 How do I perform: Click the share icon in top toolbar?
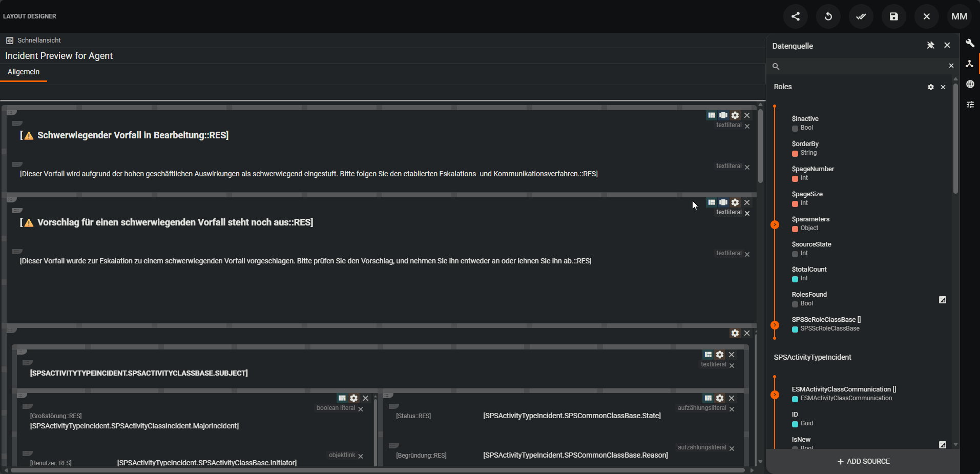pos(795,16)
